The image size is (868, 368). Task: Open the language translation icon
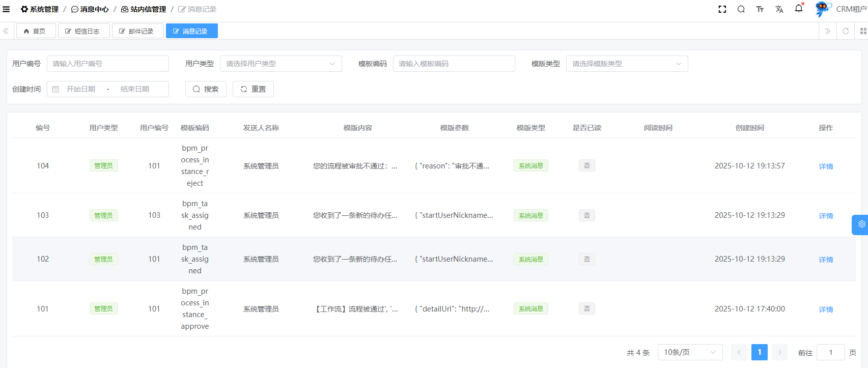coord(779,9)
